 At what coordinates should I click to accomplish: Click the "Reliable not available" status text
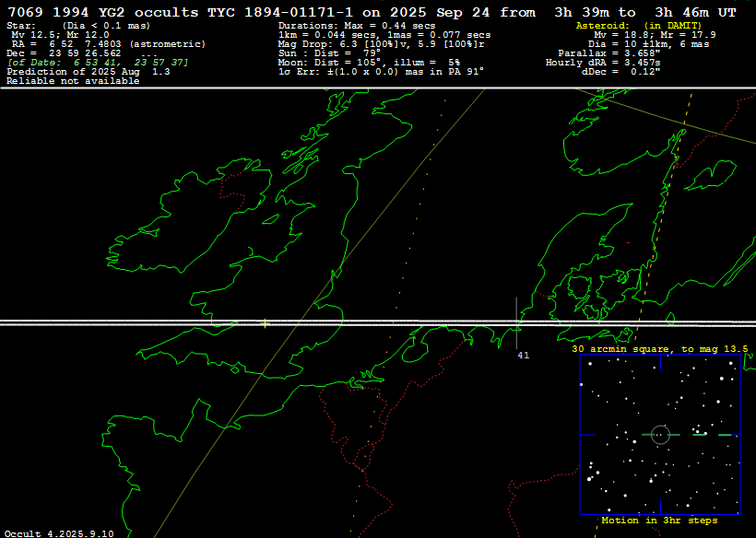click(73, 81)
